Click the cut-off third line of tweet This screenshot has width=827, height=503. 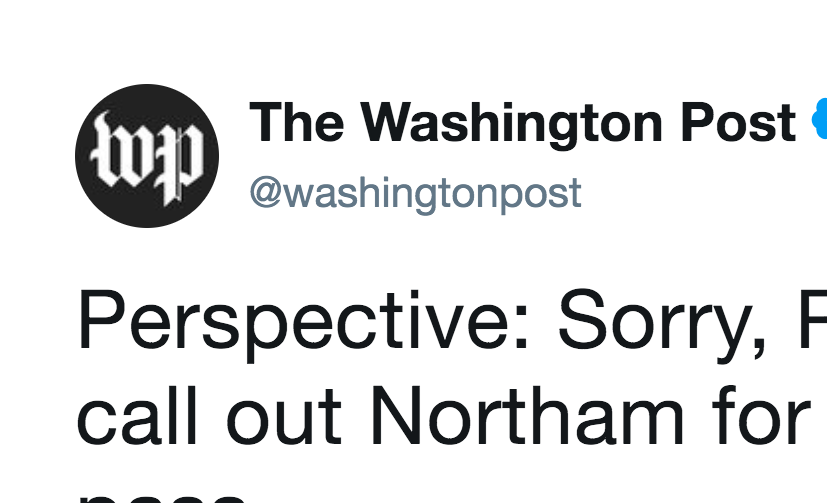(162, 499)
